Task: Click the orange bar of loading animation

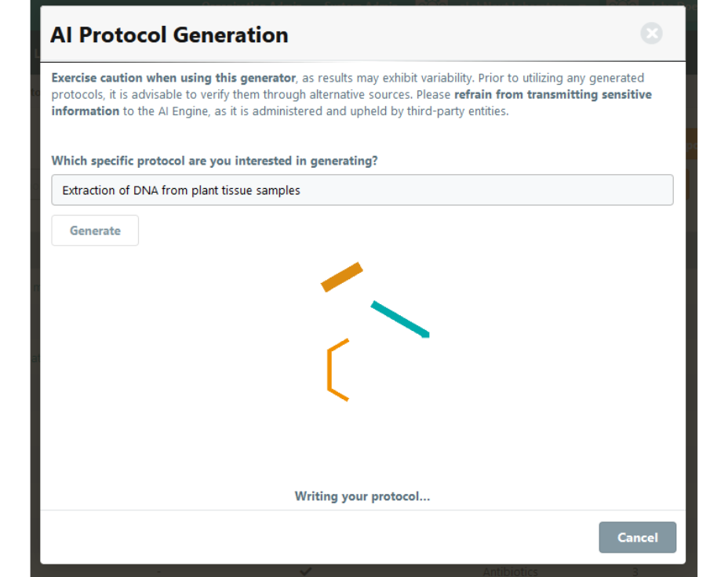Action: [342, 277]
